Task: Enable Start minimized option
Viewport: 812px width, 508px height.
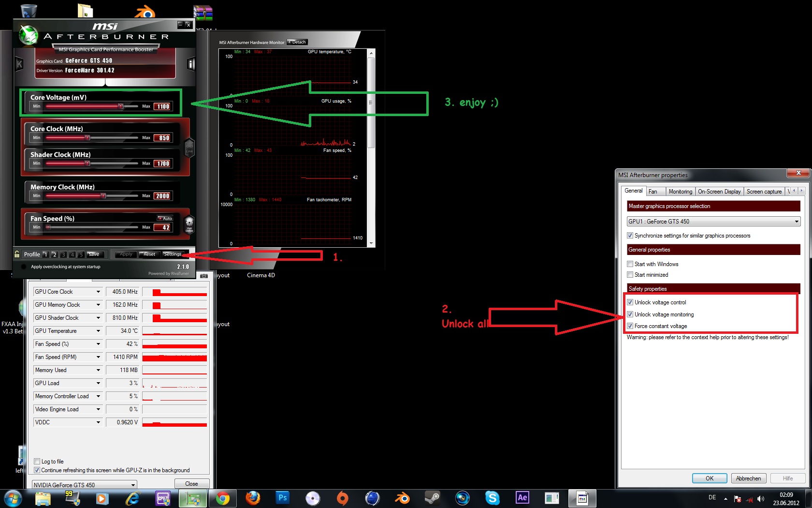Action: (630, 275)
